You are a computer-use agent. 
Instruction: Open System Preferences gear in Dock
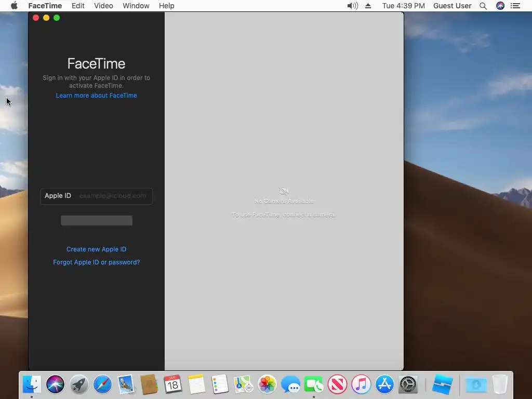click(408, 384)
